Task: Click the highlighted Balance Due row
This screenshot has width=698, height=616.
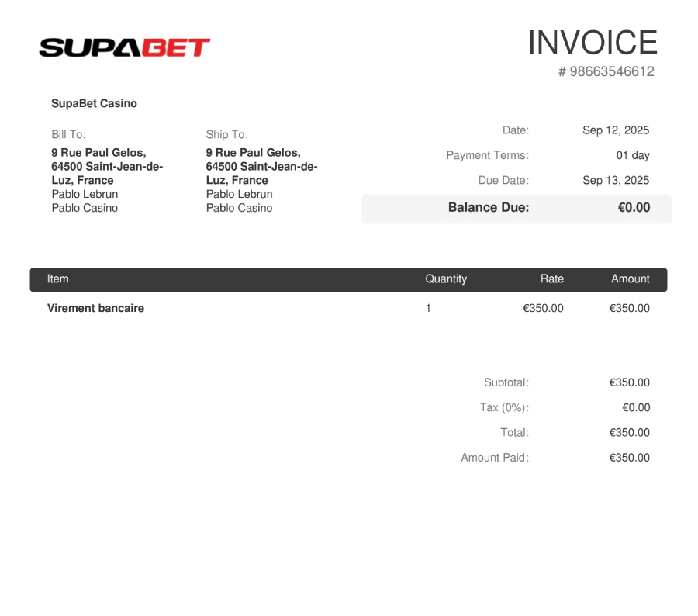Action: click(x=517, y=208)
